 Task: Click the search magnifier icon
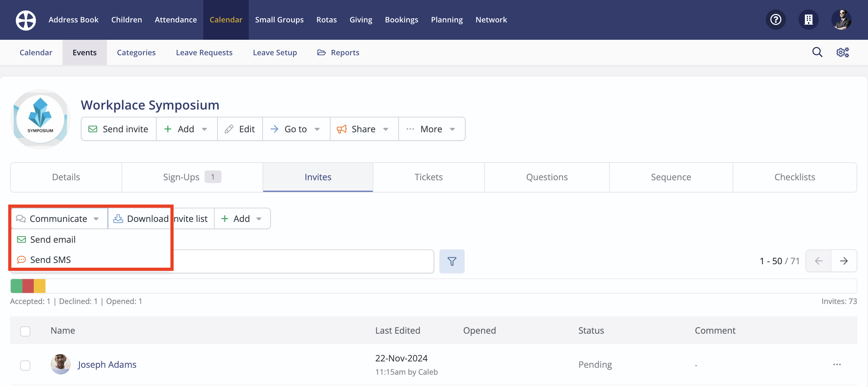coord(817,52)
